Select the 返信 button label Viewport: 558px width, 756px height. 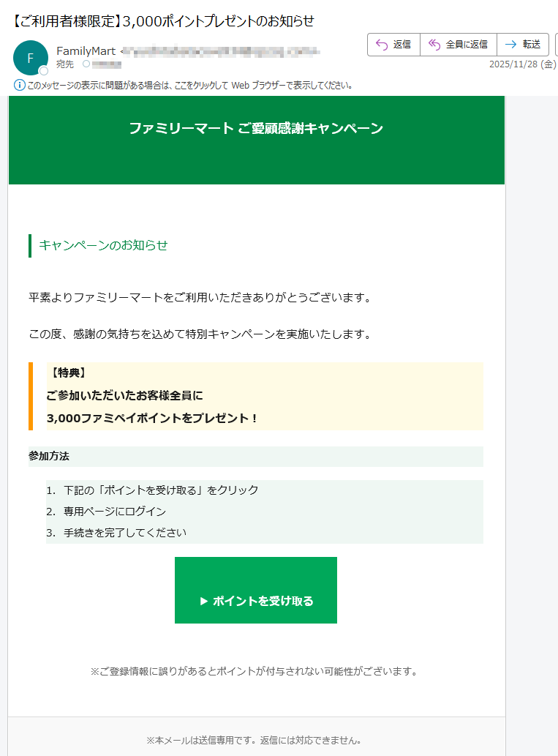coord(402,45)
